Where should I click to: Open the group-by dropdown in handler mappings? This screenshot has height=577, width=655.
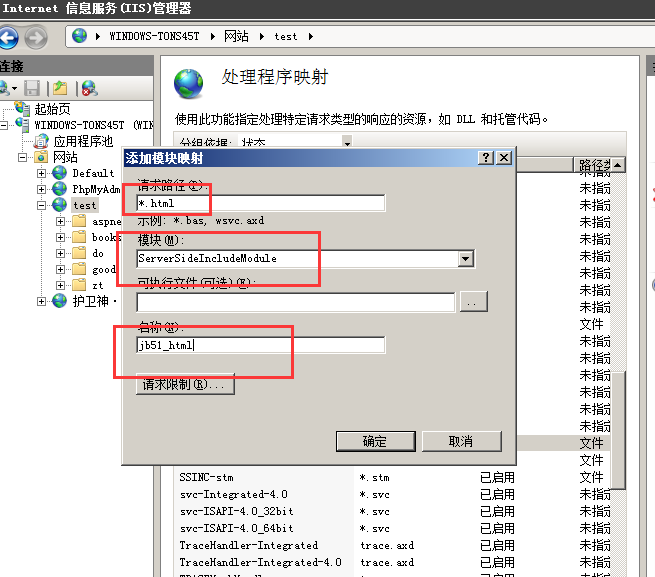point(347,142)
